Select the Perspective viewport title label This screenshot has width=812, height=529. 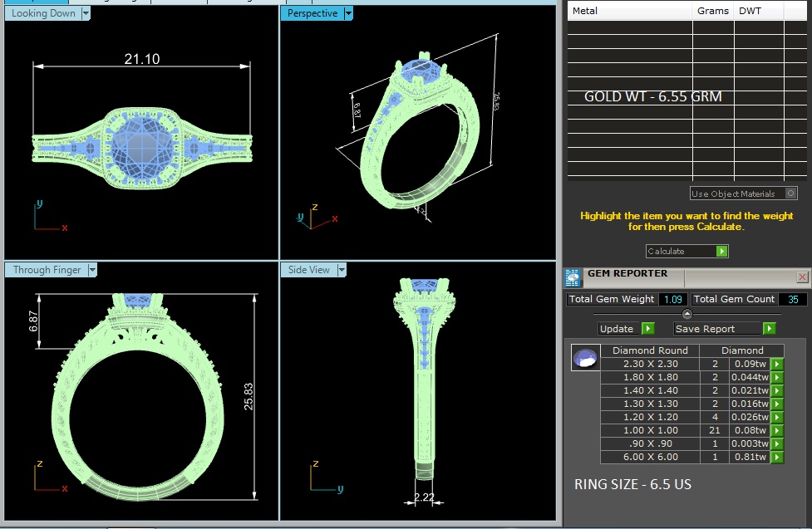click(312, 13)
